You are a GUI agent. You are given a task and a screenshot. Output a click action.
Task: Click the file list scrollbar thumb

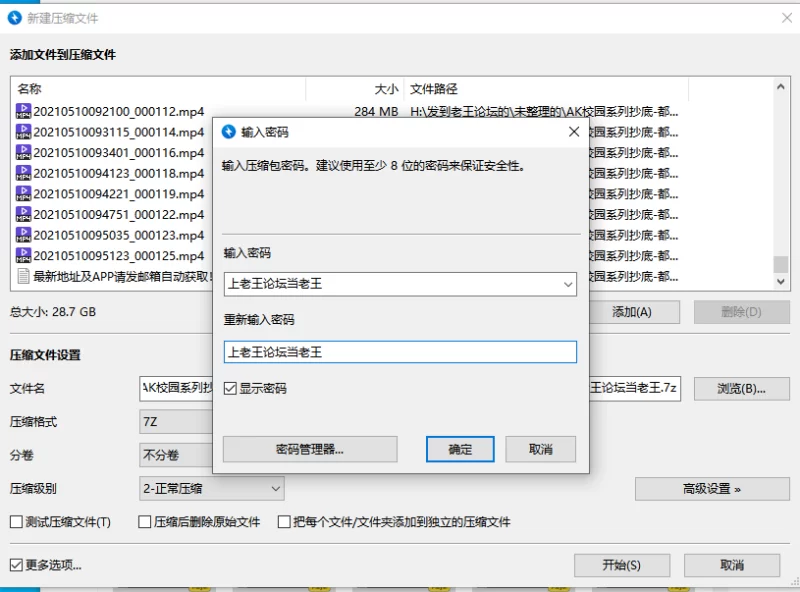click(x=781, y=264)
